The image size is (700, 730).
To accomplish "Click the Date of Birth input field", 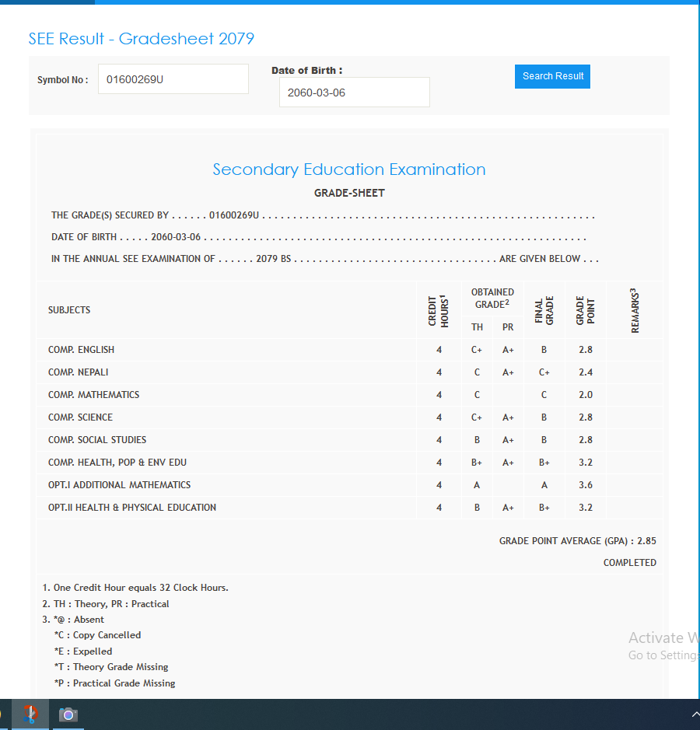I will point(354,93).
